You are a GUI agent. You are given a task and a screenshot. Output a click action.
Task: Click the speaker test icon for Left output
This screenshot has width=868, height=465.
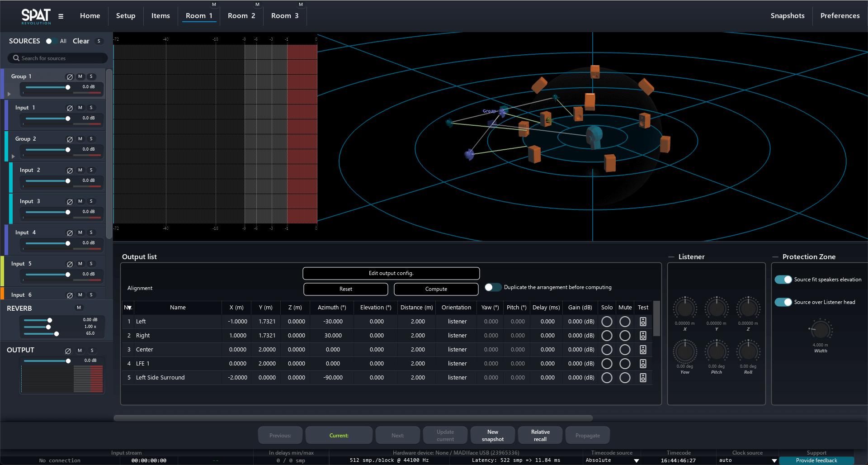click(x=643, y=322)
